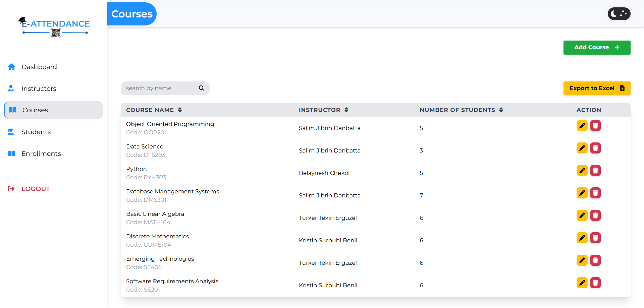Export course list to Excel
The width and height of the screenshot is (644, 308).
(597, 88)
